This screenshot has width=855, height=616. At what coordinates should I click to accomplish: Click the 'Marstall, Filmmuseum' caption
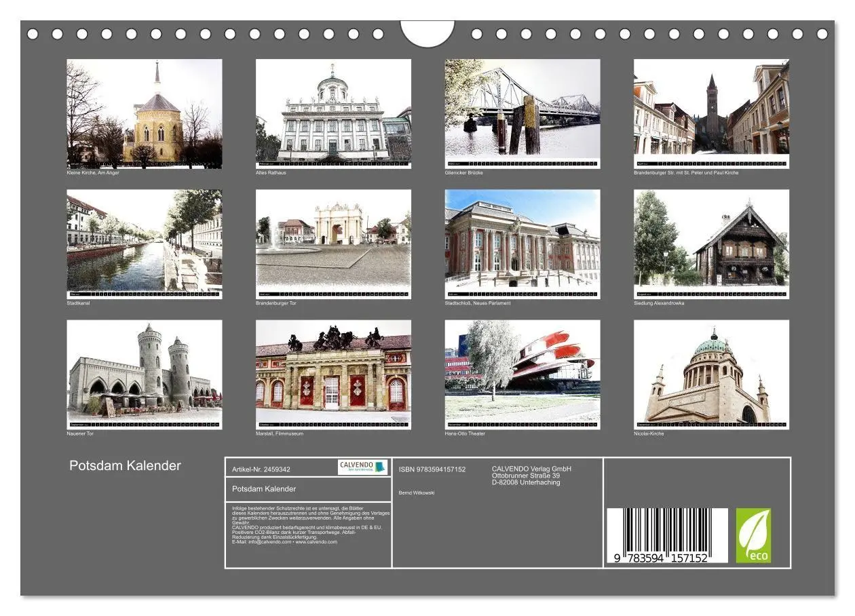(280, 434)
